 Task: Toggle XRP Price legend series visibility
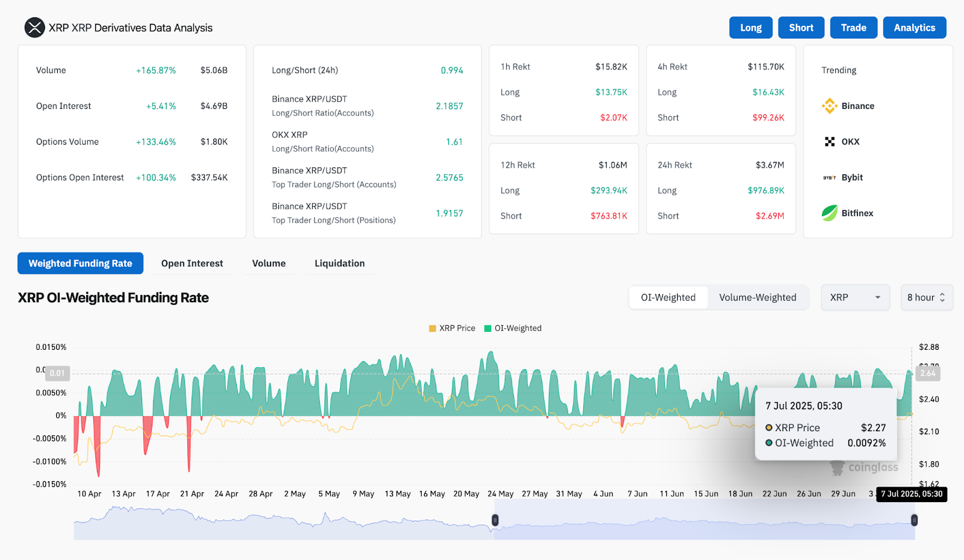click(451, 328)
